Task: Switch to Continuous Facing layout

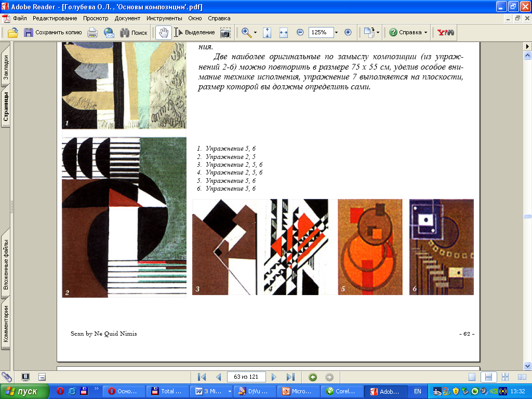Action: point(505,377)
